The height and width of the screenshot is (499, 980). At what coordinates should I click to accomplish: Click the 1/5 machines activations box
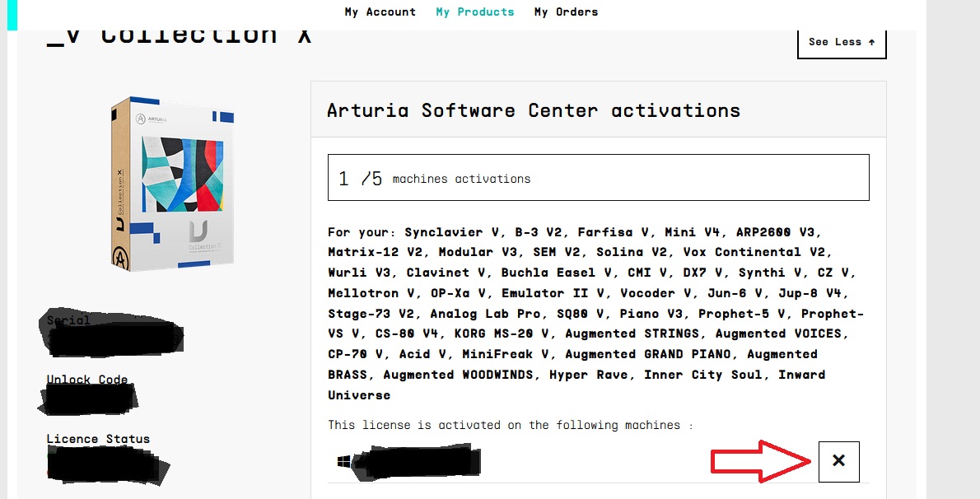(598, 178)
